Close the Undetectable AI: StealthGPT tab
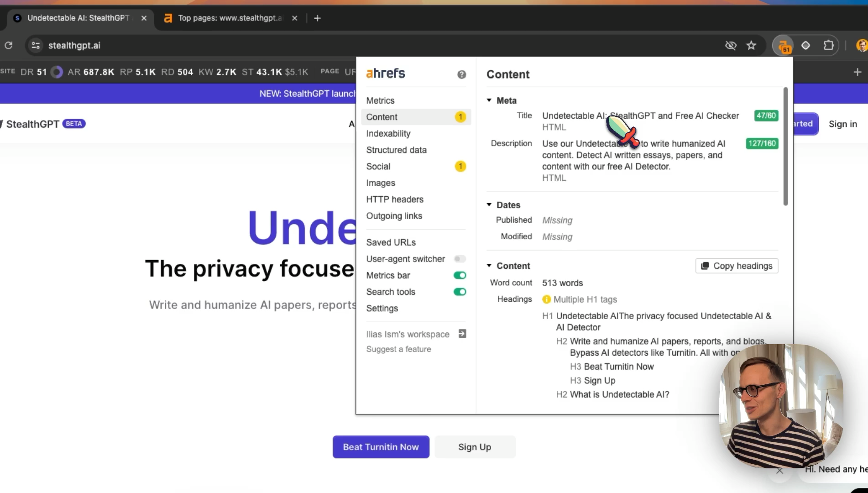The height and width of the screenshot is (493, 868). (x=144, y=18)
